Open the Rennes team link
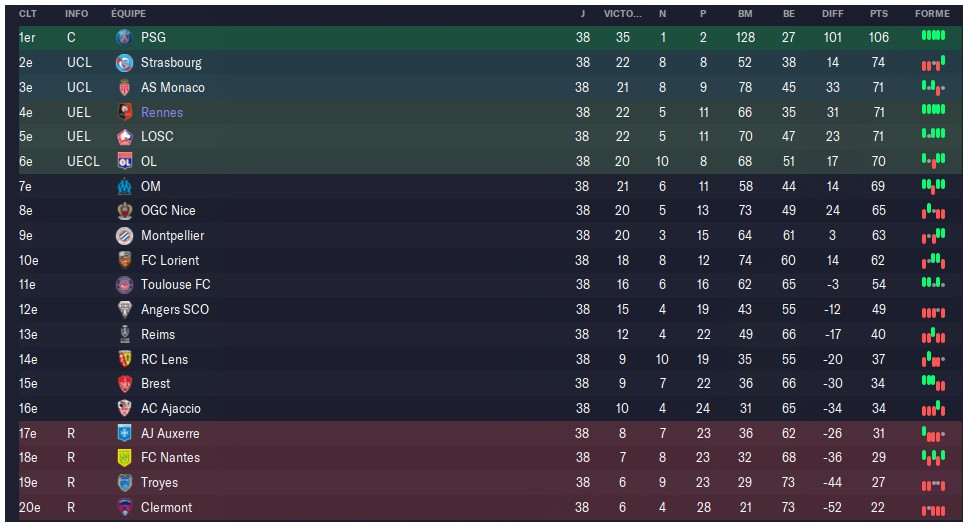Image resolution: width=968 pixels, height=527 pixels. [162, 112]
